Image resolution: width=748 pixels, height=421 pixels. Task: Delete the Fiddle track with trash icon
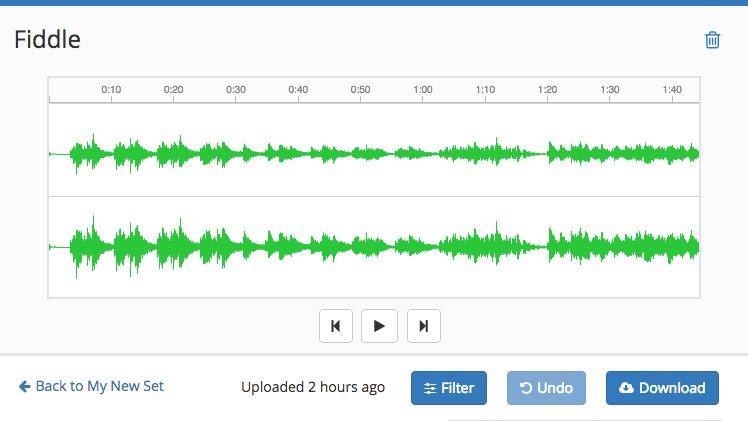tap(712, 40)
